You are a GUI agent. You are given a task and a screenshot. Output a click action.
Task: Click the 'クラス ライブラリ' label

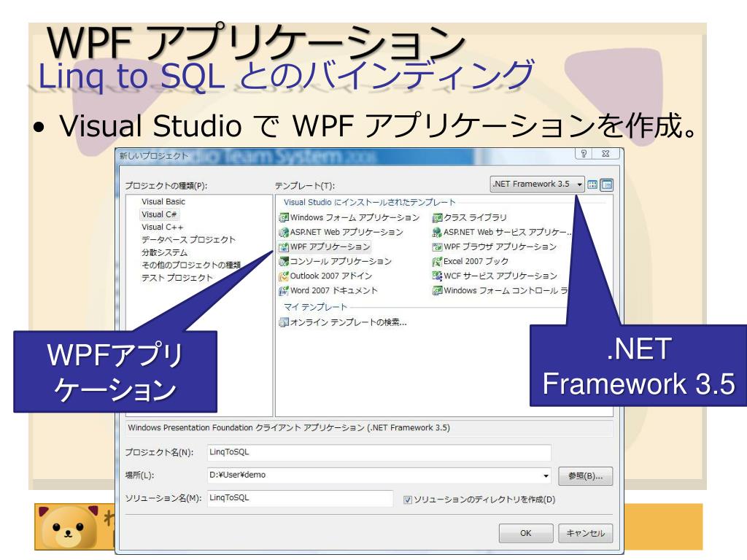coord(475,217)
